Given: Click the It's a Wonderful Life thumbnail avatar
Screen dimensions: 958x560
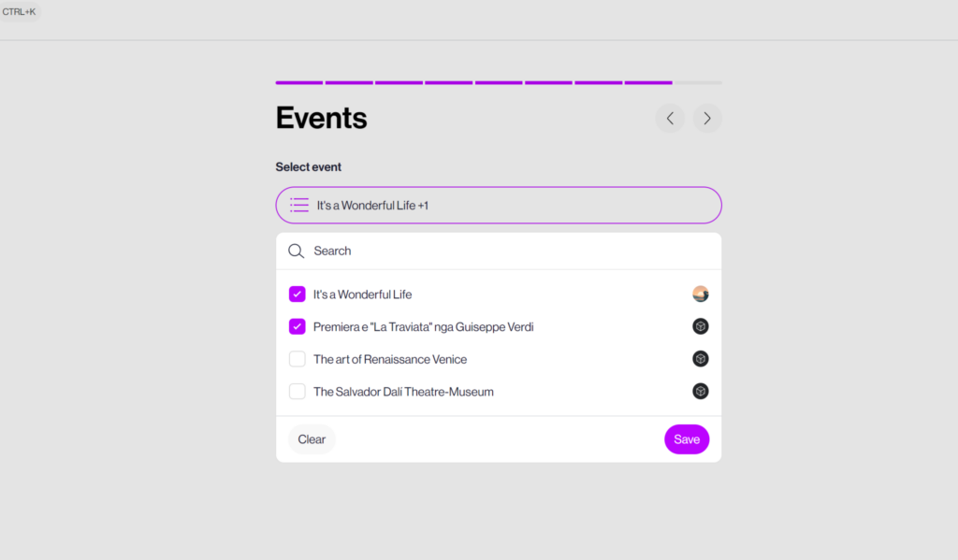Looking at the screenshot, I should (x=701, y=294).
